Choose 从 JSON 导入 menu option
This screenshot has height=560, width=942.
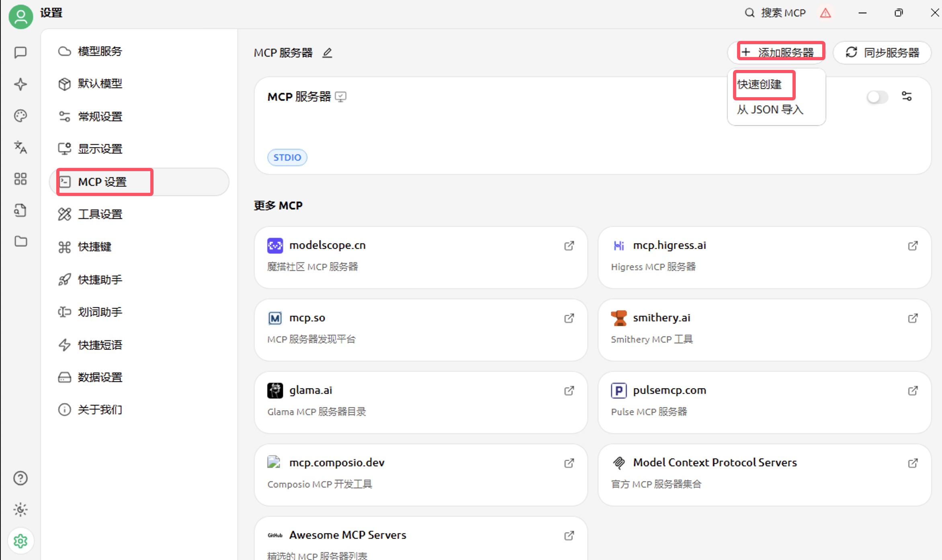[770, 110]
